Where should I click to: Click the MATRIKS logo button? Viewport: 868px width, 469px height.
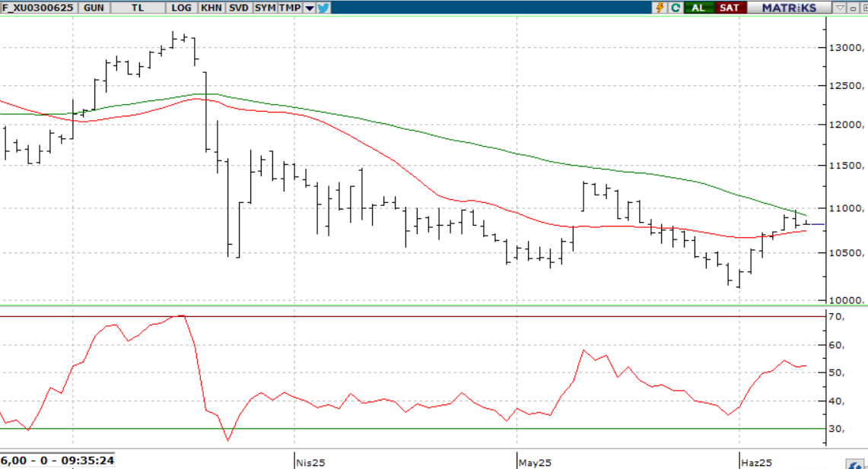point(789,8)
